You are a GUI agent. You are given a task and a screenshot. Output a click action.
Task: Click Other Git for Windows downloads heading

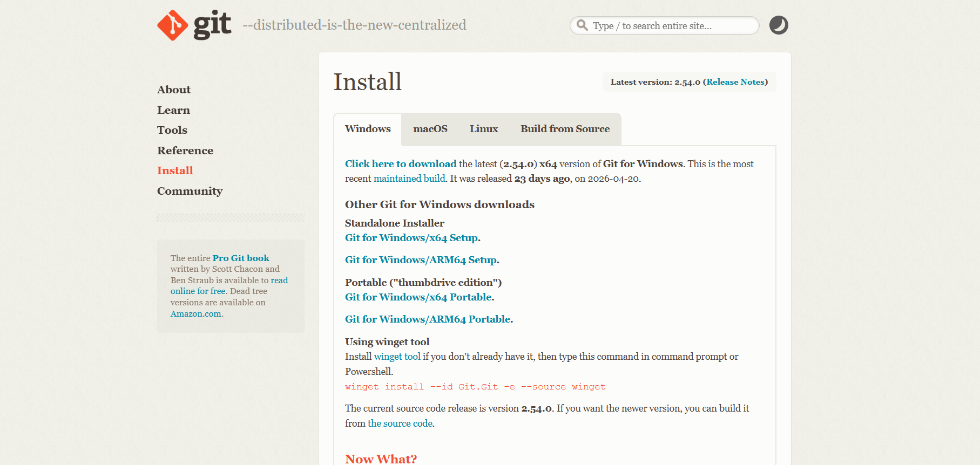click(x=440, y=204)
